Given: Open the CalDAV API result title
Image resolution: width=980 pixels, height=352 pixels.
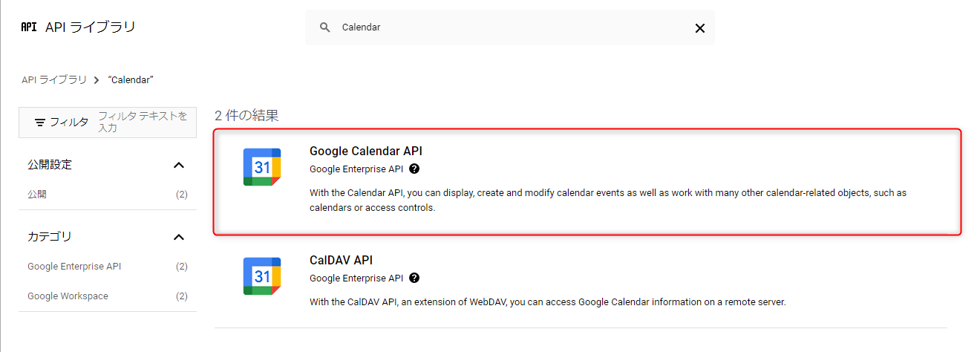Looking at the screenshot, I should [x=341, y=260].
